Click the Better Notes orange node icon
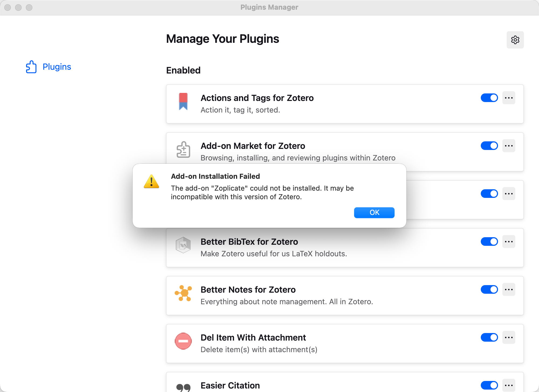The image size is (539, 392). [x=183, y=293]
